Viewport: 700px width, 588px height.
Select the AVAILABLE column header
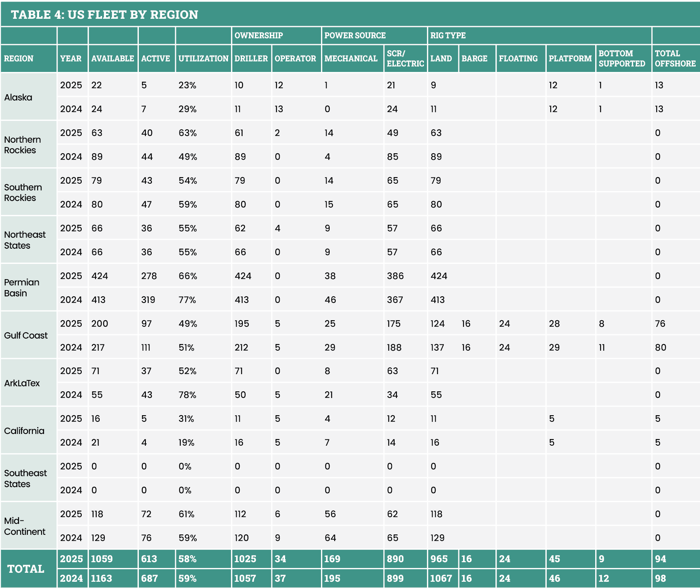pyautogui.click(x=113, y=59)
